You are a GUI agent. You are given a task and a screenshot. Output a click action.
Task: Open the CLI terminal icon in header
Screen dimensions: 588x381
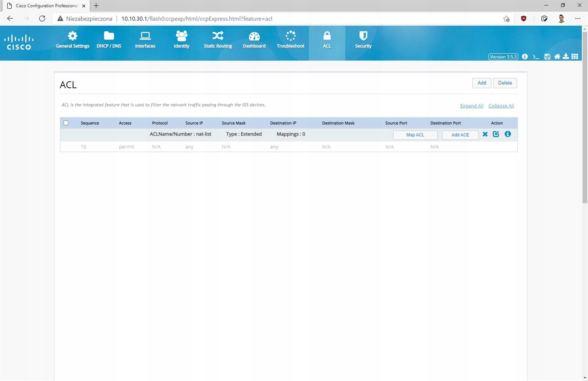point(536,57)
